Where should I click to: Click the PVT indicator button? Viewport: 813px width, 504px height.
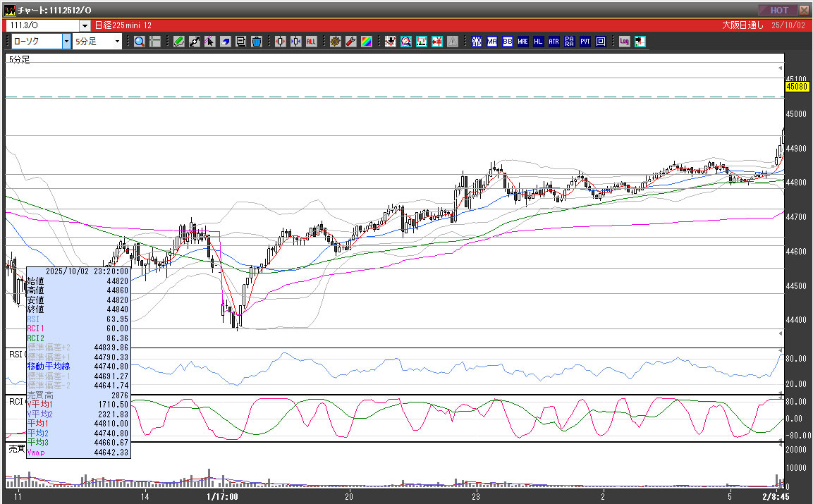pos(585,42)
